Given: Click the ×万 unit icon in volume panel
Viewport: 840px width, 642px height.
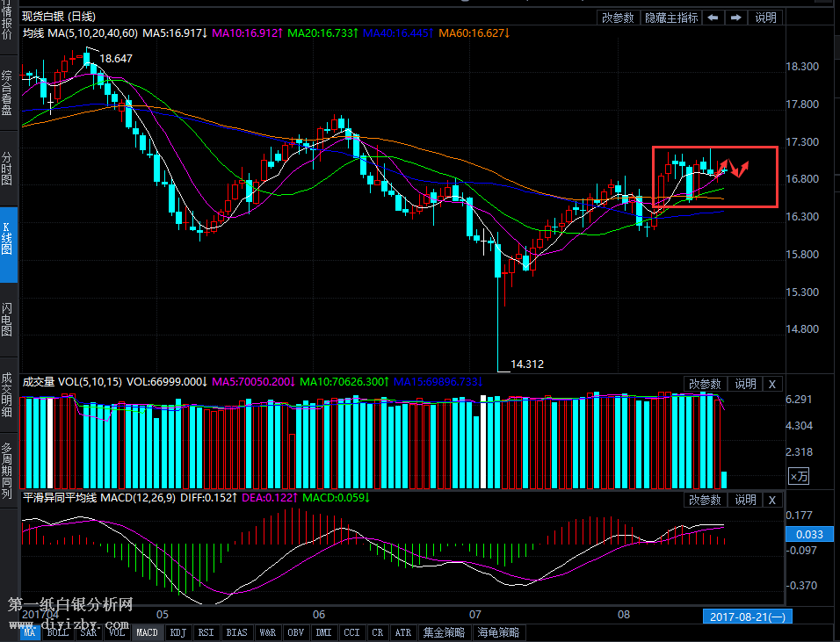Looking at the screenshot, I should click(x=798, y=476).
